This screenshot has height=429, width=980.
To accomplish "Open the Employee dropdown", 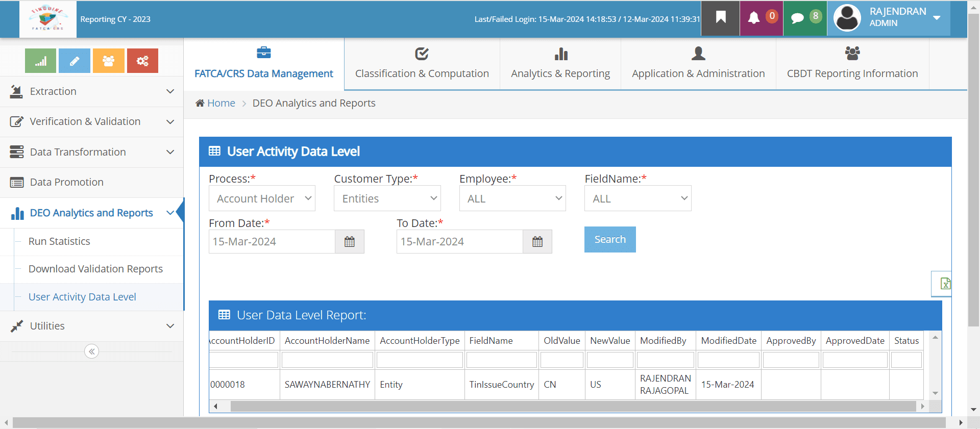I will [512, 198].
